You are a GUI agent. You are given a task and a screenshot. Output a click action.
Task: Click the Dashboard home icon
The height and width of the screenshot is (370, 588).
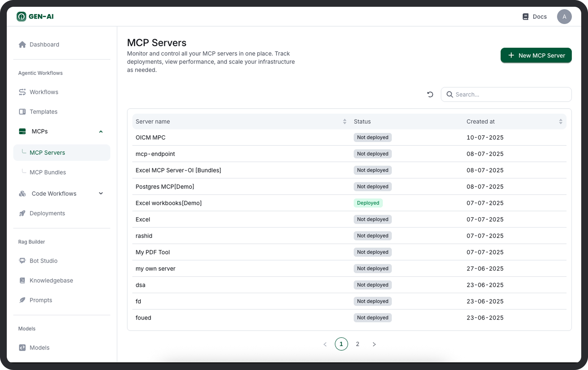click(22, 44)
